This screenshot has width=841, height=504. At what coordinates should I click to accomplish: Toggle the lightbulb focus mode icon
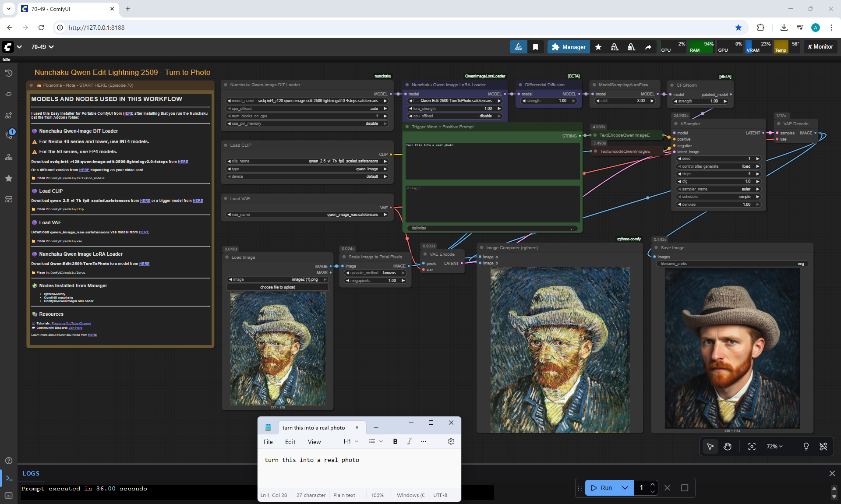tap(806, 446)
